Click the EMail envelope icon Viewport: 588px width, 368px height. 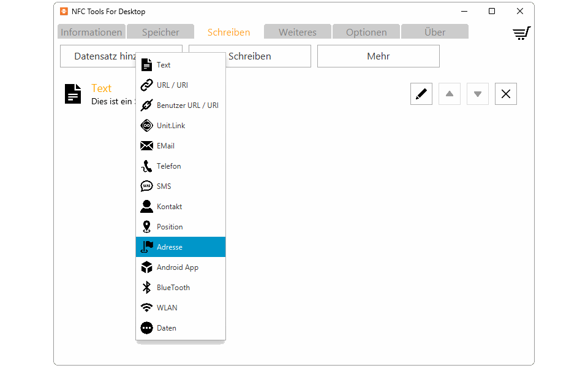tap(146, 146)
